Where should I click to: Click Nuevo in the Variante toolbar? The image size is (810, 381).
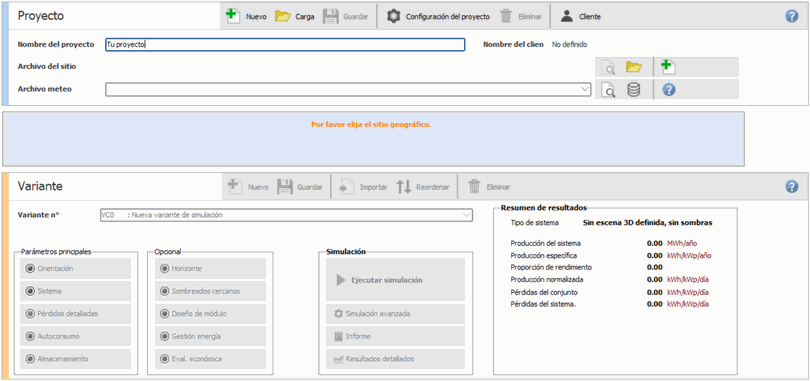(248, 187)
